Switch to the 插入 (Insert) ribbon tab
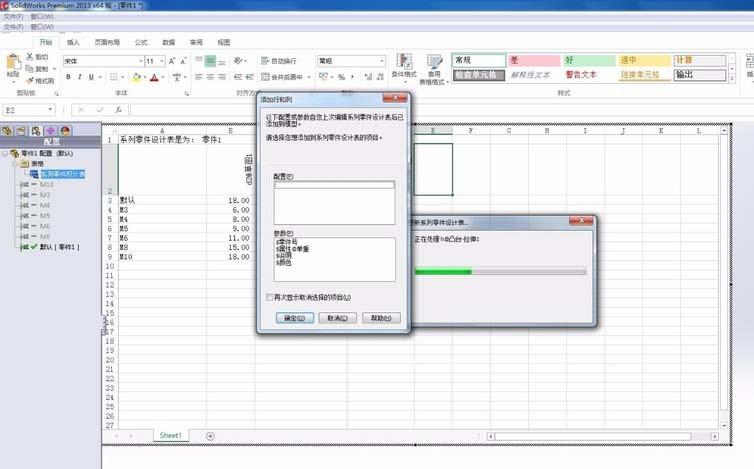Viewport: 754px width, 469px height. pos(73,42)
